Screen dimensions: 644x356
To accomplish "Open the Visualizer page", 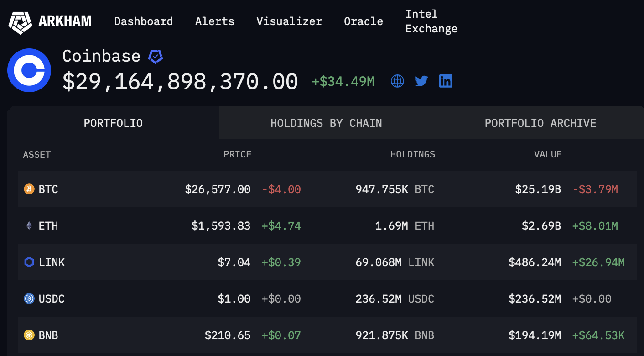I will [x=289, y=21].
